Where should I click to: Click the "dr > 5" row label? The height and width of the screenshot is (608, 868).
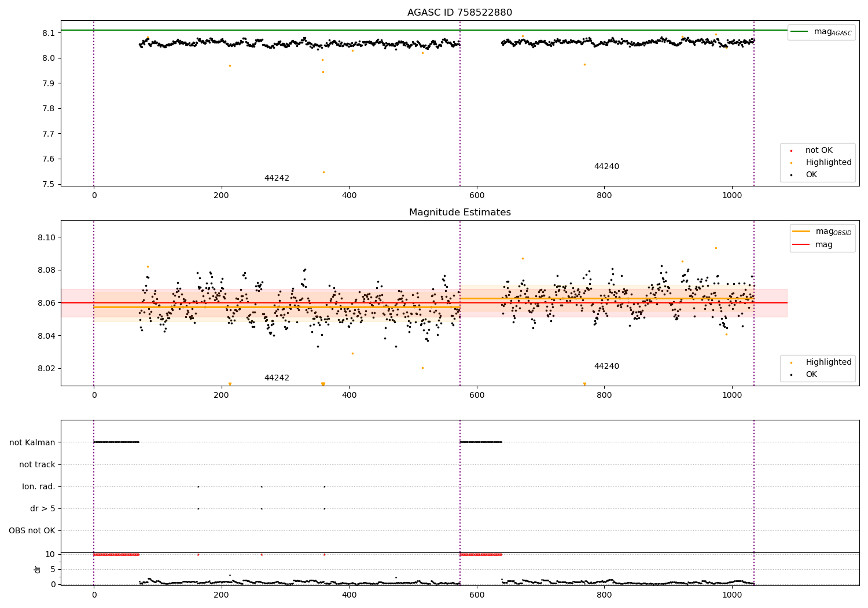43,508
